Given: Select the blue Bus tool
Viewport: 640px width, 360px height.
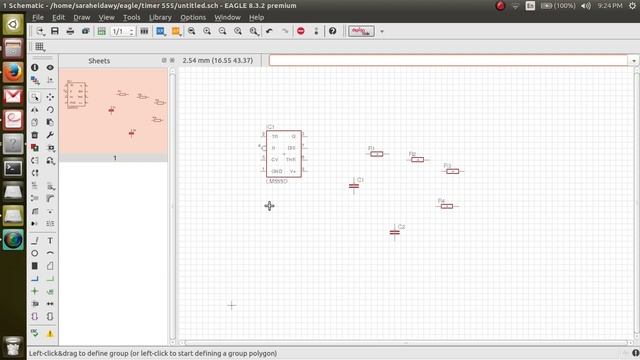Looking at the screenshot, I should tap(35, 279).
